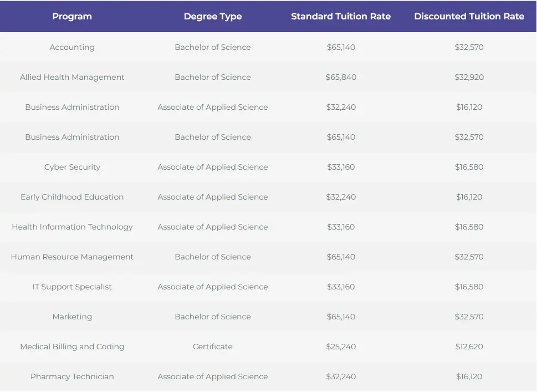
Task: Click the Cyber Security program cell
Action: coord(72,167)
